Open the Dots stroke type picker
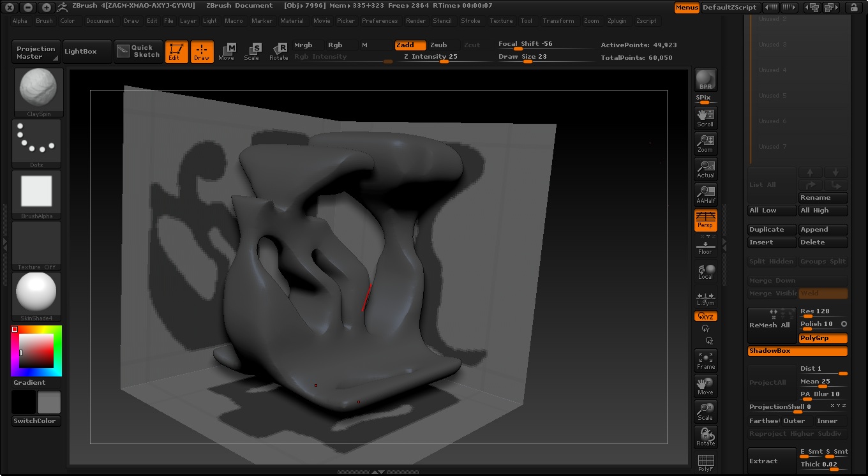 pyautogui.click(x=36, y=143)
